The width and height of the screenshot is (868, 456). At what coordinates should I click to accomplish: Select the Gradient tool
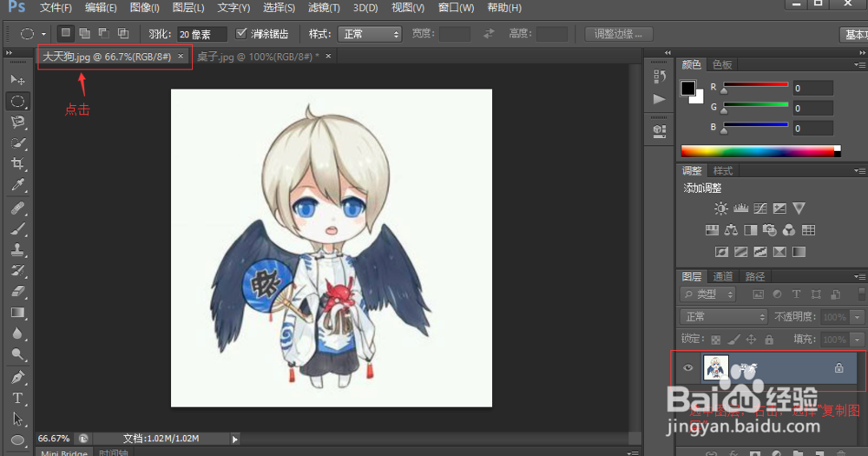pyautogui.click(x=17, y=313)
